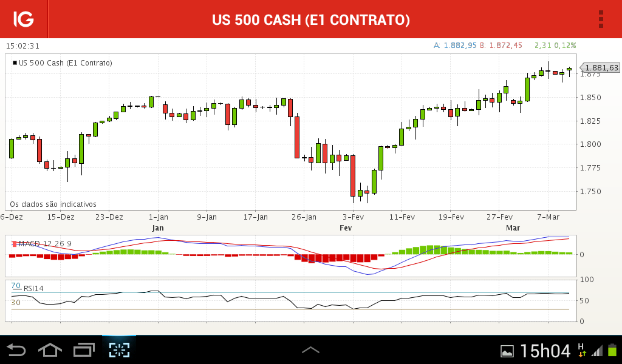Screen dimensions: 622x364
Task: Click the percent change 0,12%
Action: 565,45
